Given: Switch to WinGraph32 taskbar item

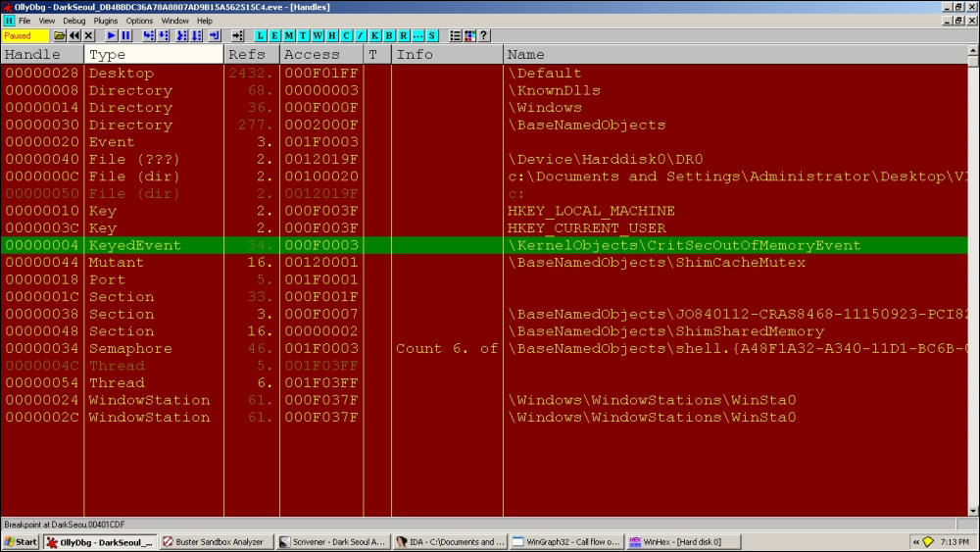Looking at the screenshot, I should pyautogui.click(x=566, y=542).
